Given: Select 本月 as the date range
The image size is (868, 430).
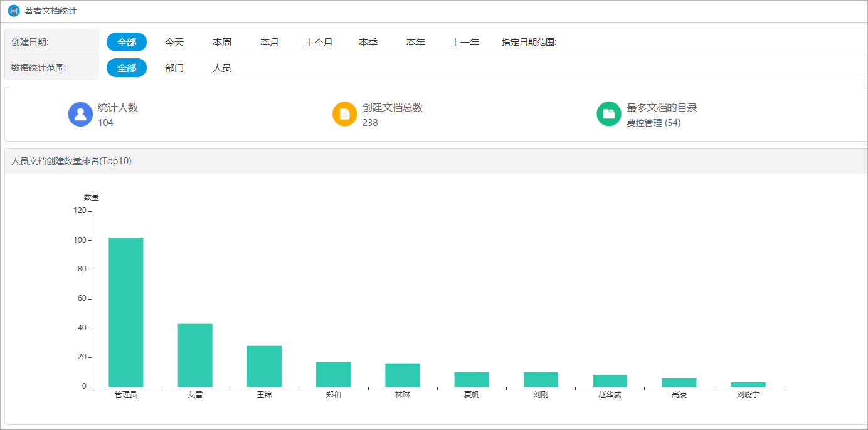Looking at the screenshot, I should coord(268,41).
